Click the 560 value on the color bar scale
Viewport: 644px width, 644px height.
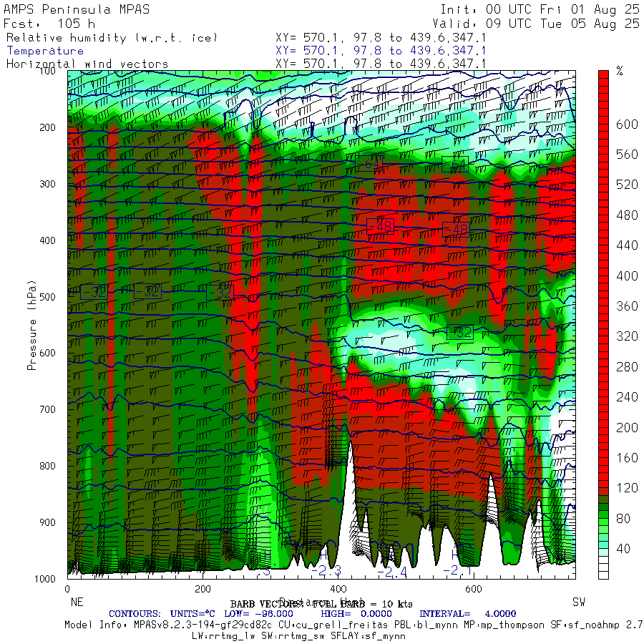click(x=627, y=155)
